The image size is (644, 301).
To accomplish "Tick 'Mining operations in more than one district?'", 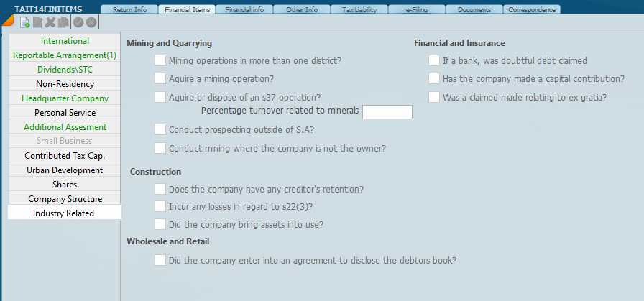I will [x=160, y=61].
